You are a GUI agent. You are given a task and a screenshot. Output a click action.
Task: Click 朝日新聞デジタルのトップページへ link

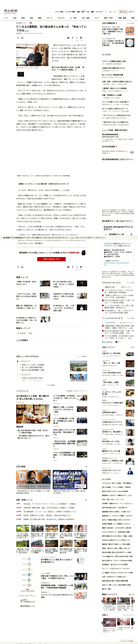click(x=77, y=391)
